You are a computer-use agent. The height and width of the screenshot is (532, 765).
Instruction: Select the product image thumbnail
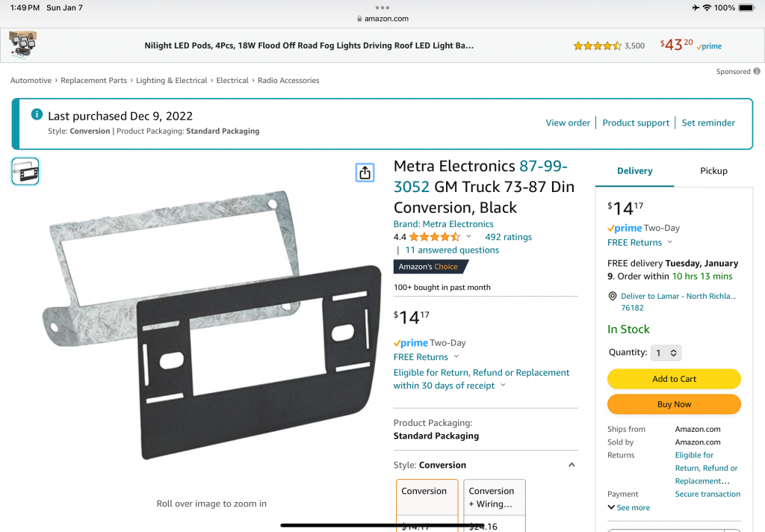click(25, 171)
